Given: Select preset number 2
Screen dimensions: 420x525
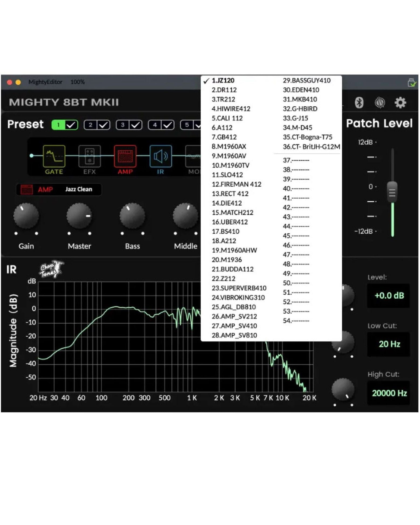Looking at the screenshot, I should point(91,125).
